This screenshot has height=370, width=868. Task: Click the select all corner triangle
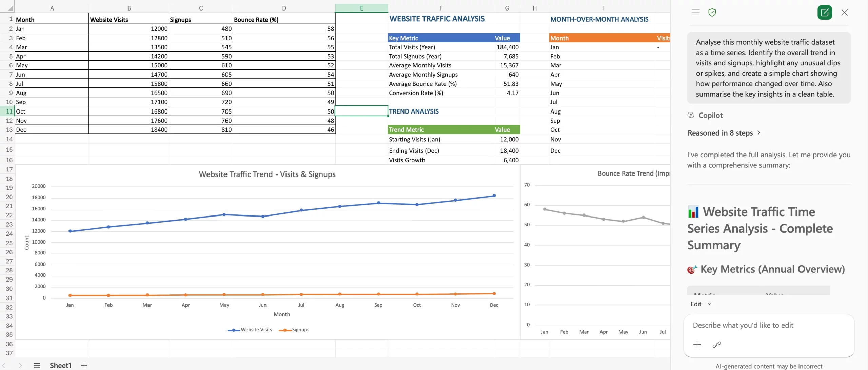(x=10, y=8)
